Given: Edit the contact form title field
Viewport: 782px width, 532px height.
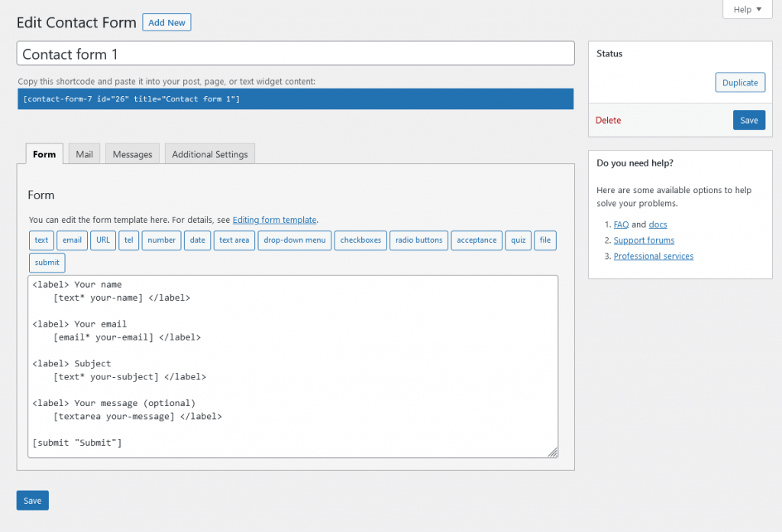Looking at the screenshot, I should click(295, 54).
